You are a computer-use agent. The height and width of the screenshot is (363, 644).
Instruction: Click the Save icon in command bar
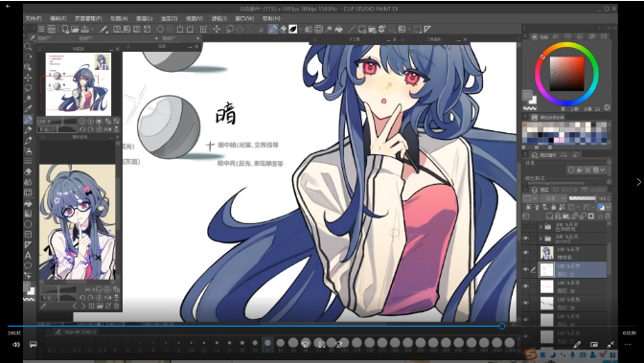coord(85,29)
